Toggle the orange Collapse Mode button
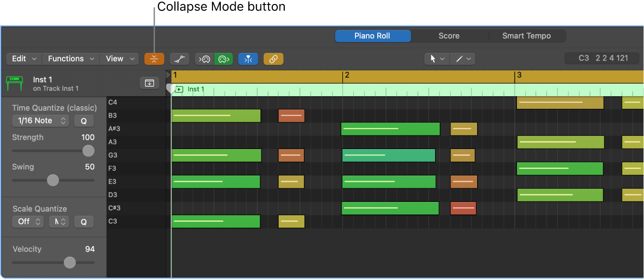Image resolution: width=644 pixels, height=280 pixels. click(x=154, y=59)
